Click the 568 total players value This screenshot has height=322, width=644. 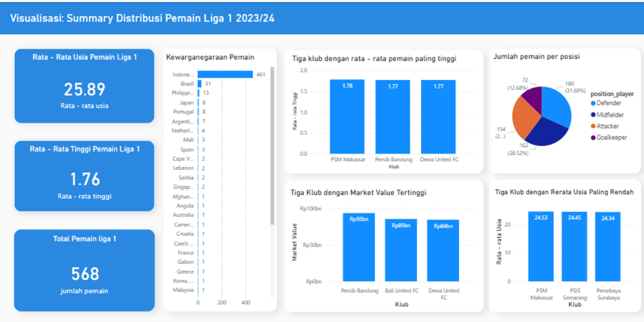[85, 274]
